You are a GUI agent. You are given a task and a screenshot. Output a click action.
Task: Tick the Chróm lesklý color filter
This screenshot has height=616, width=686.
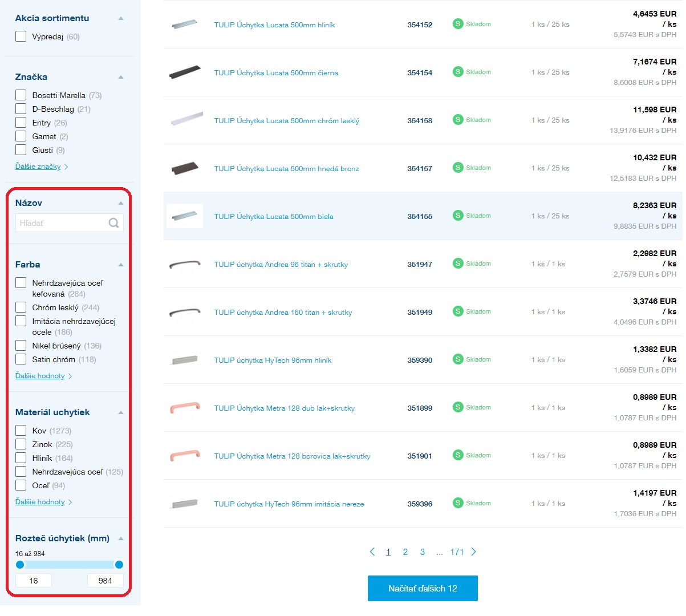(x=21, y=307)
